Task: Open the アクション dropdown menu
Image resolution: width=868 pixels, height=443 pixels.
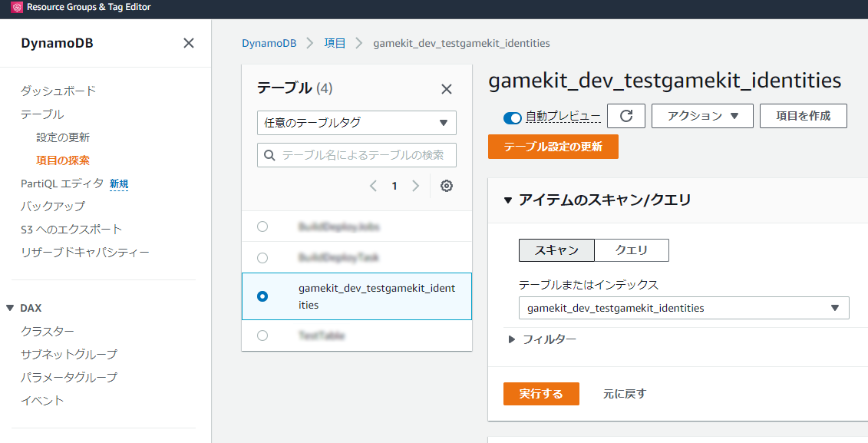Action: tap(701, 116)
